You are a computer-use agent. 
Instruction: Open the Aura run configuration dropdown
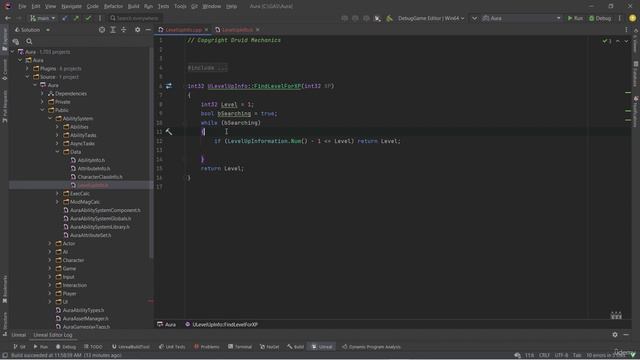click(x=522, y=18)
